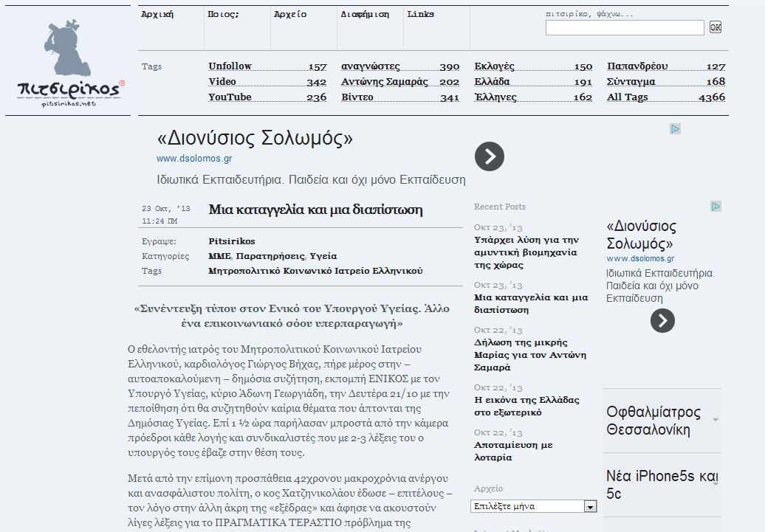Viewport: 765px width, 532px height.
Task: Click the arrow button in top banner ad
Action: click(489, 156)
